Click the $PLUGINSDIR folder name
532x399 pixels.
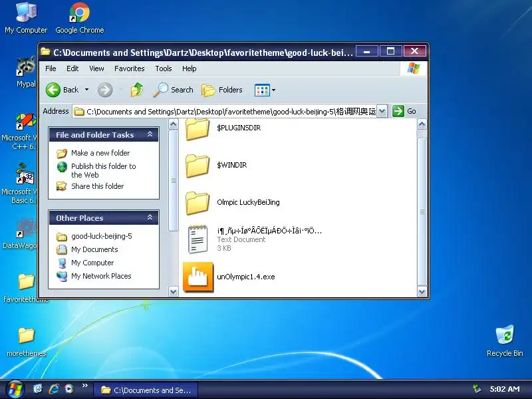tap(239, 128)
